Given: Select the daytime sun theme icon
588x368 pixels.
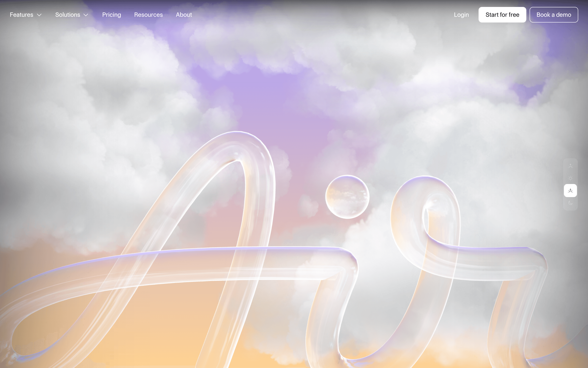Looking at the screenshot, I should point(570,178).
